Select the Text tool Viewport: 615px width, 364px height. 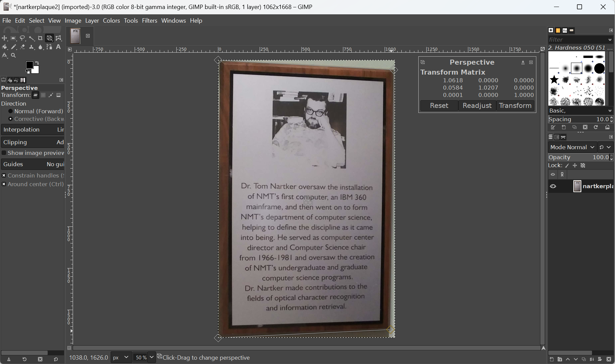point(58,47)
